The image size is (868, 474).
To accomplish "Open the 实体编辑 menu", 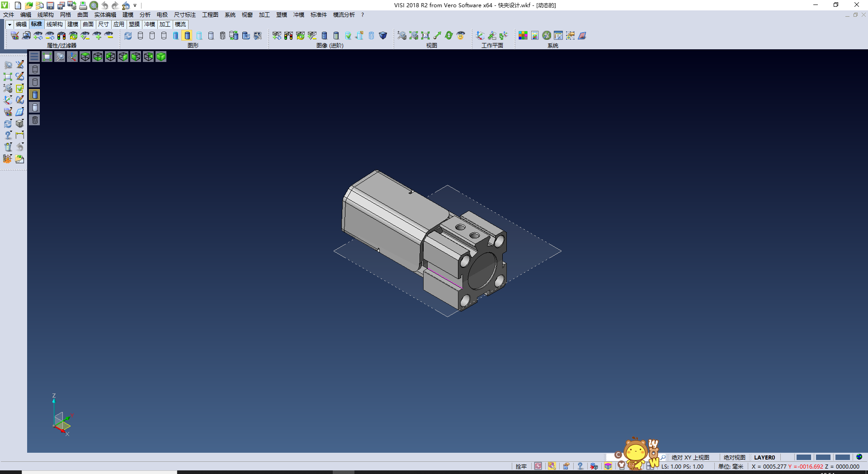I will [x=105, y=15].
